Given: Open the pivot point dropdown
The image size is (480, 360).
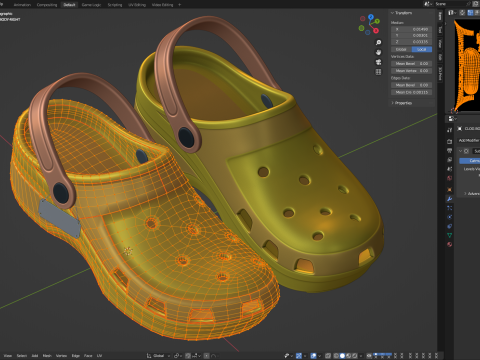Looking at the screenshot, I should tap(177, 356).
